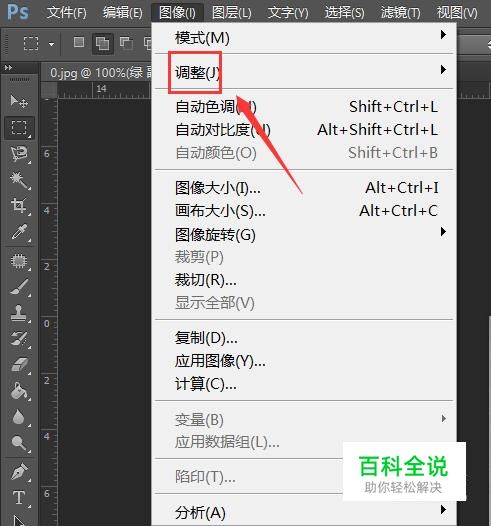Choose 自动对比度 menu item
Image resolution: width=491 pixels, height=526 pixels.
[x=304, y=130]
